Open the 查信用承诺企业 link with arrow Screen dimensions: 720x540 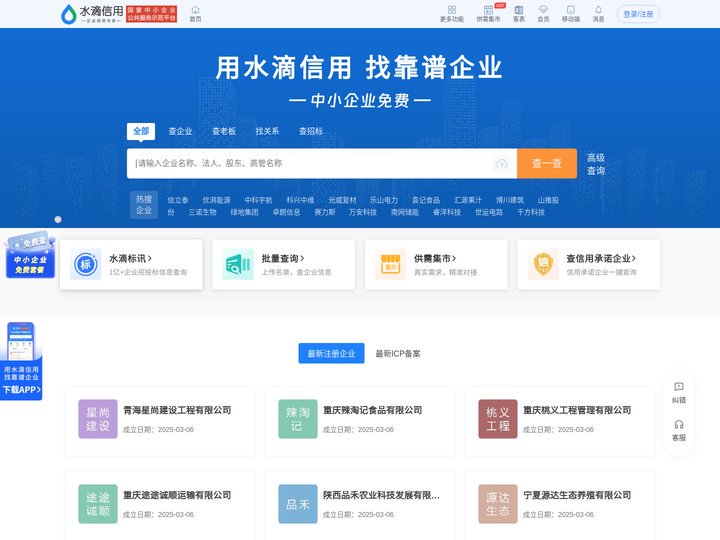click(x=601, y=259)
